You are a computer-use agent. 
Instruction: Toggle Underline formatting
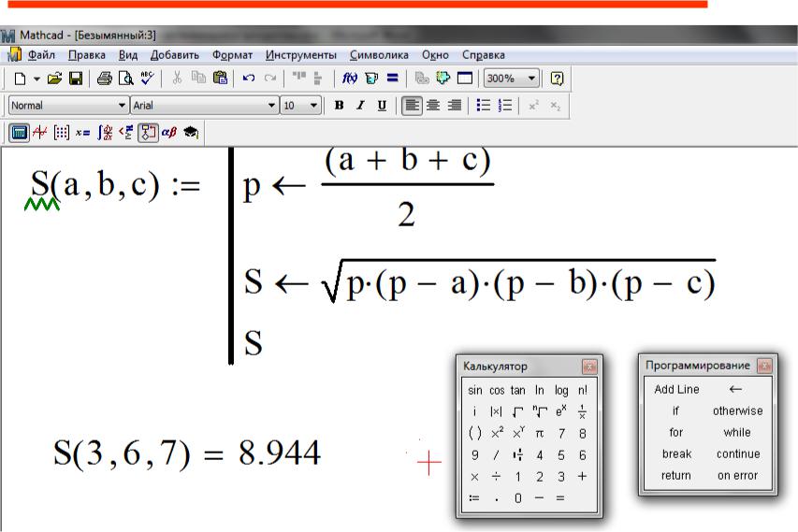tap(382, 106)
